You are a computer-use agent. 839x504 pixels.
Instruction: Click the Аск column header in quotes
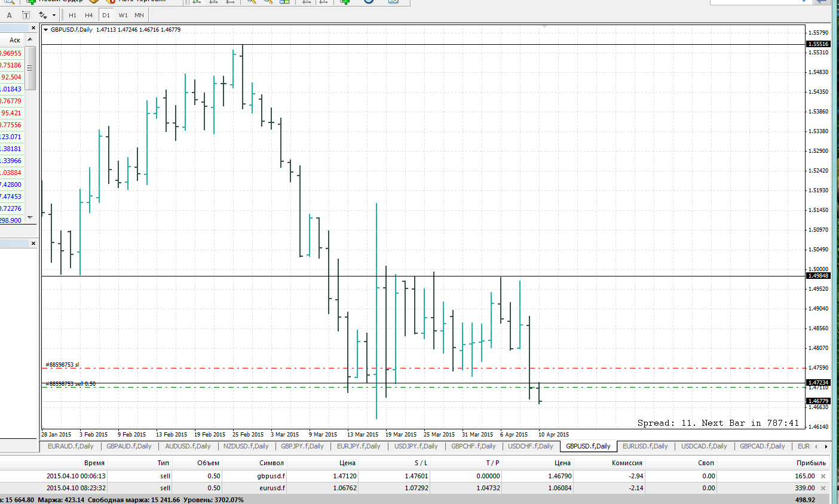15,40
